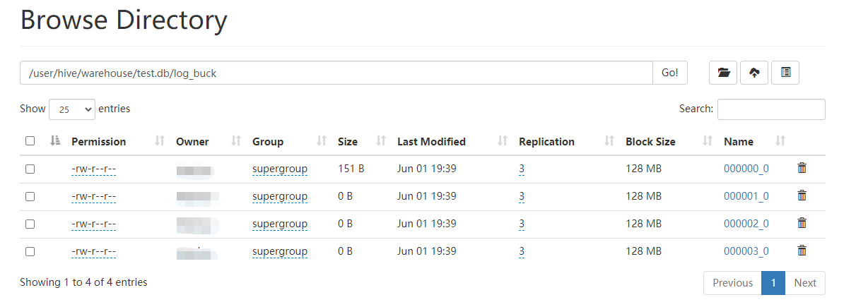
Task: Sort by Size column arrows
Action: [x=381, y=141]
